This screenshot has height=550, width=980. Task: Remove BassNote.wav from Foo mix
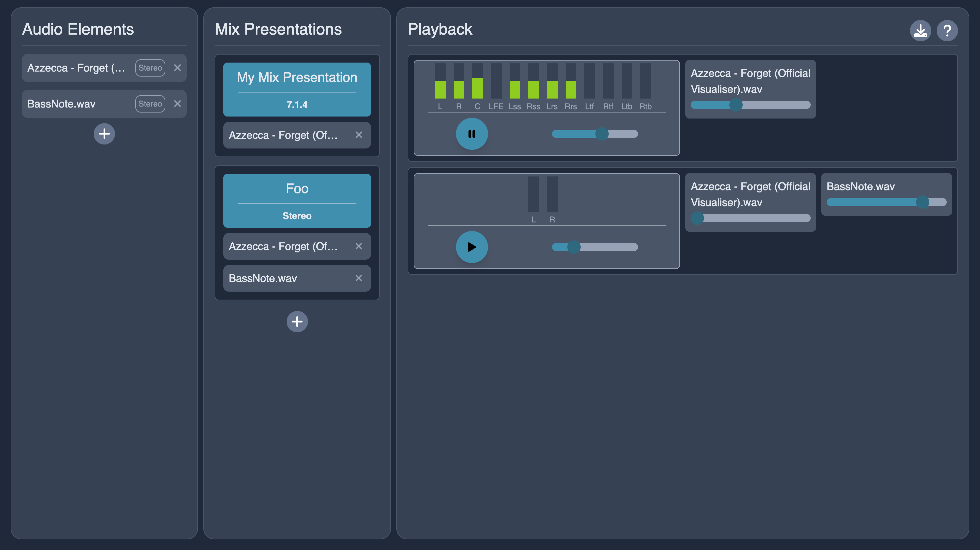coord(358,278)
